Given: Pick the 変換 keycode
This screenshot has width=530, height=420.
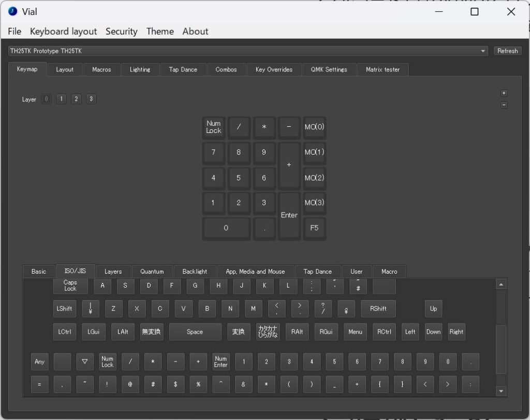Looking at the screenshot, I should tap(238, 332).
